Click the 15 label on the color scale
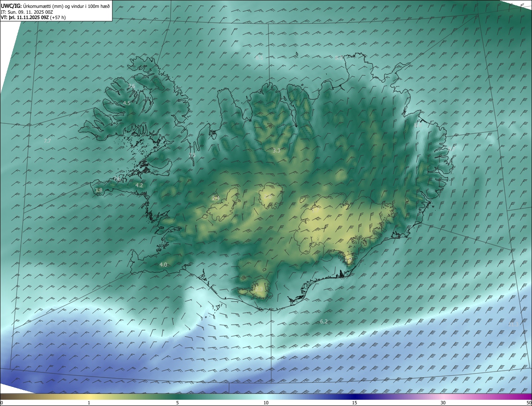The width and height of the screenshot is (532, 406). point(355,403)
